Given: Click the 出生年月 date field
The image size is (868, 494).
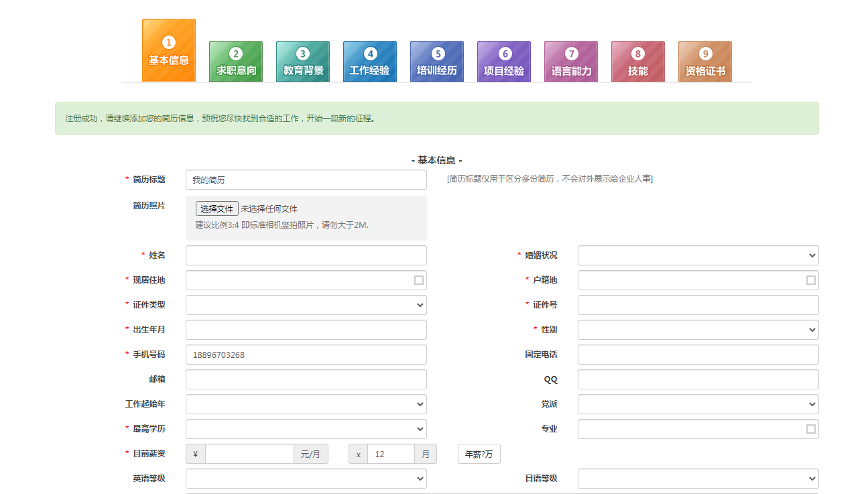Looking at the screenshot, I should [x=306, y=330].
